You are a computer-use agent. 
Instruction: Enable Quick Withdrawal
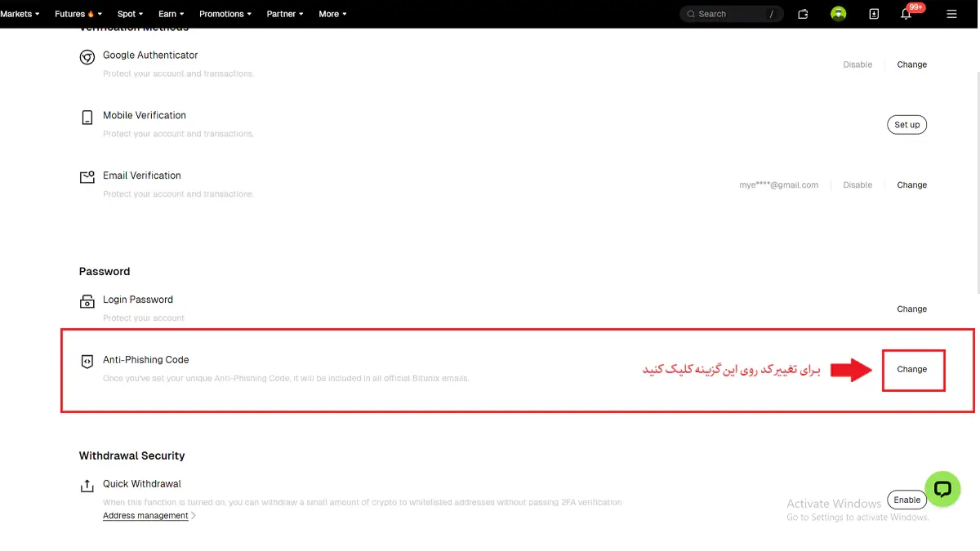pos(906,500)
